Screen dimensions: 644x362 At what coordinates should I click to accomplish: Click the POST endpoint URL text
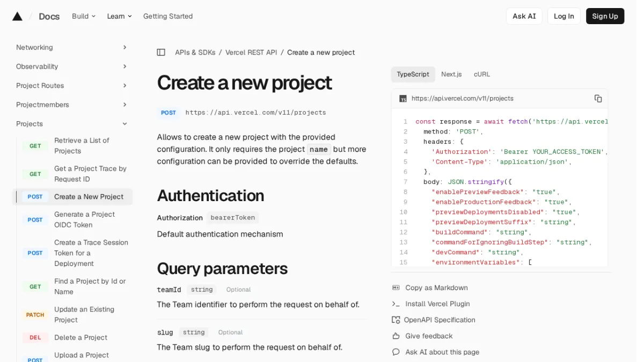click(x=255, y=113)
